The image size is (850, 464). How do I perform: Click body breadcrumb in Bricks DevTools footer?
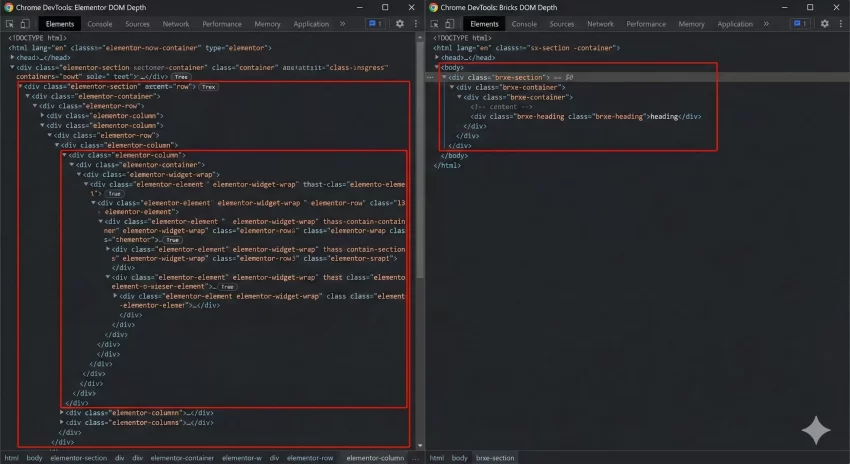click(x=459, y=458)
